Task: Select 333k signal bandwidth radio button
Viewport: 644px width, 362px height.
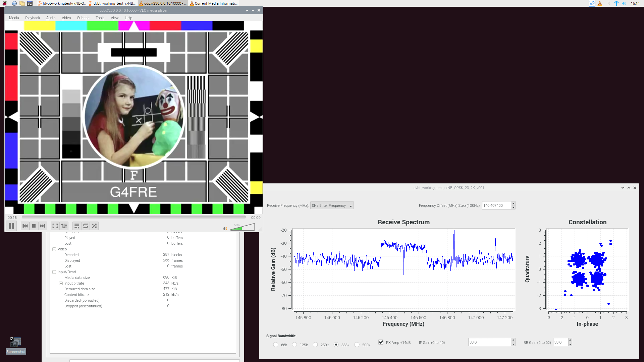Action: (x=336, y=344)
